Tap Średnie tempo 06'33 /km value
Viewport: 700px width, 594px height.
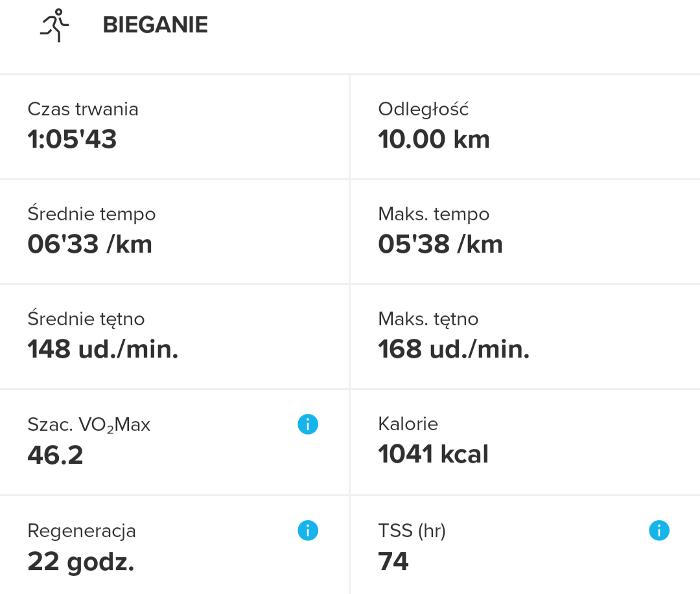click(x=89, y=244)
